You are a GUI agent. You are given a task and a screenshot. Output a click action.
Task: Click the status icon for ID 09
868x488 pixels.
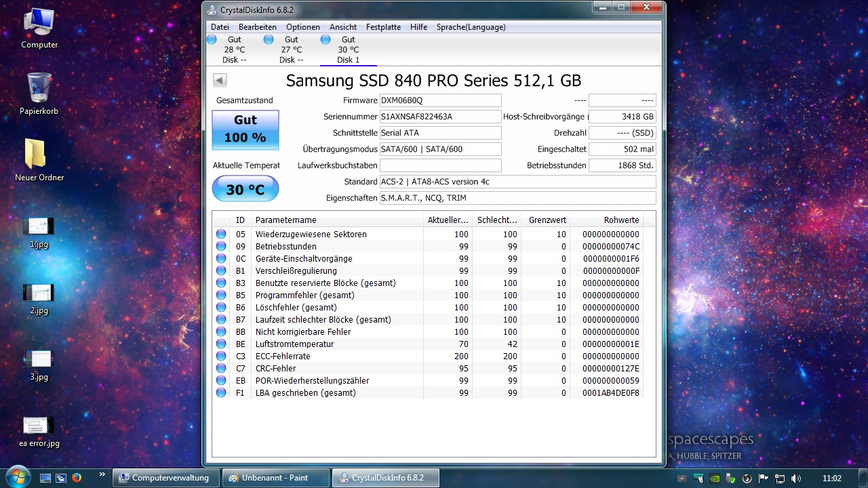[221, 246]
